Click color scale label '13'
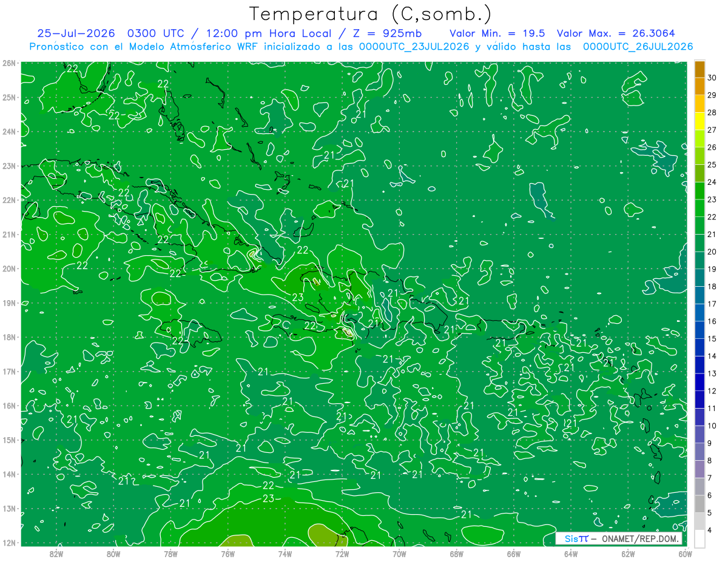The width and height of the screenshot is (728, 562). 712,373
